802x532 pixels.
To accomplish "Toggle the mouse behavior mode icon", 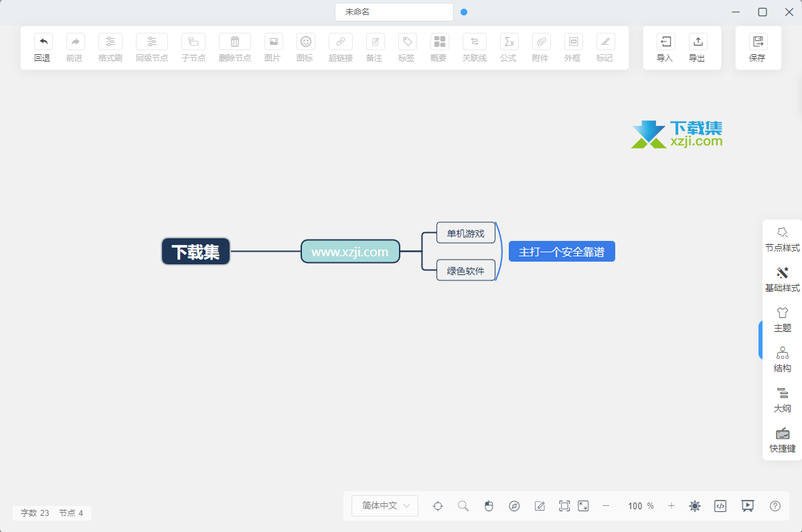I will pyautogui.click(x=489, y=506).
